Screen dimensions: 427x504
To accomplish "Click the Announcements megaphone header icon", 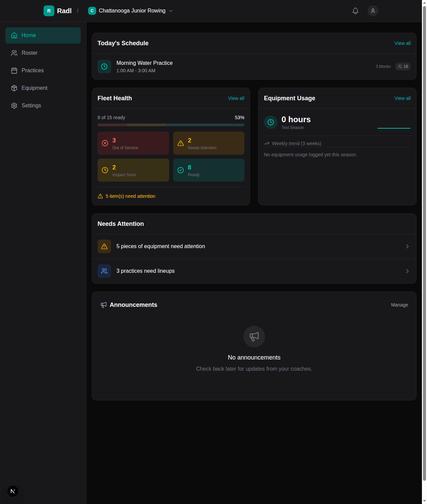I will [104, 305].
